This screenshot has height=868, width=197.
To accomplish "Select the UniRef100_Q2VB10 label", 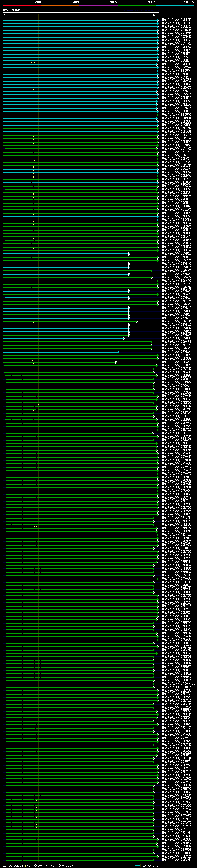I will click(177, 297).
